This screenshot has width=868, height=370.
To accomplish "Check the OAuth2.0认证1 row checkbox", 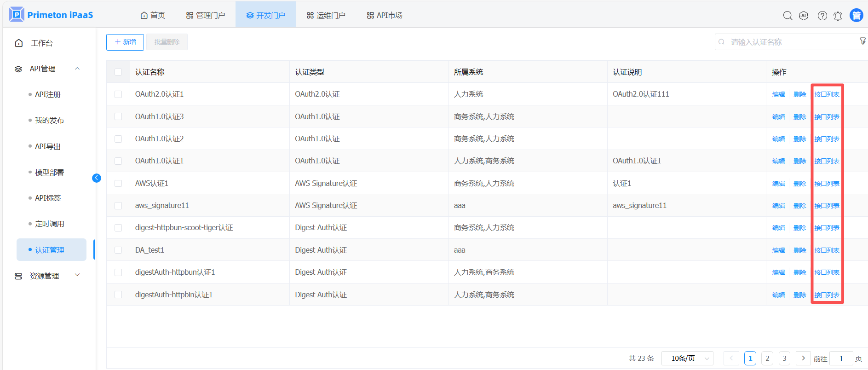I will (x=118, y=94).
